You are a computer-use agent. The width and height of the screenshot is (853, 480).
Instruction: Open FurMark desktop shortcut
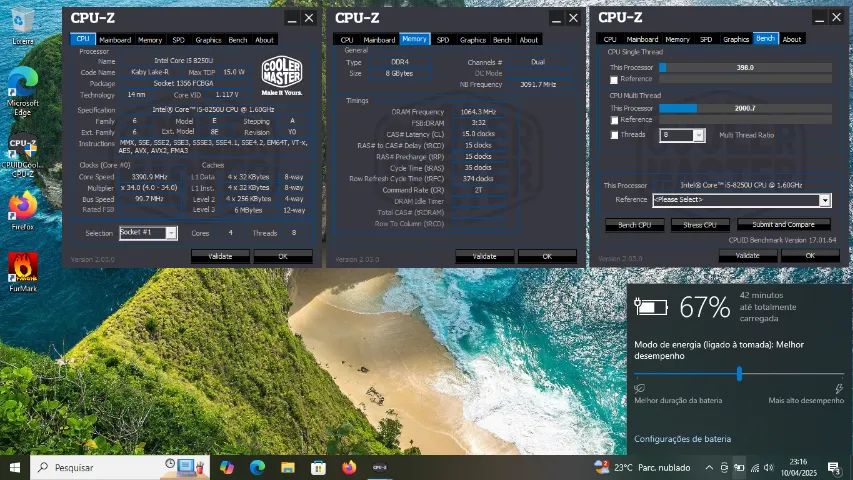tap(22, 272)
